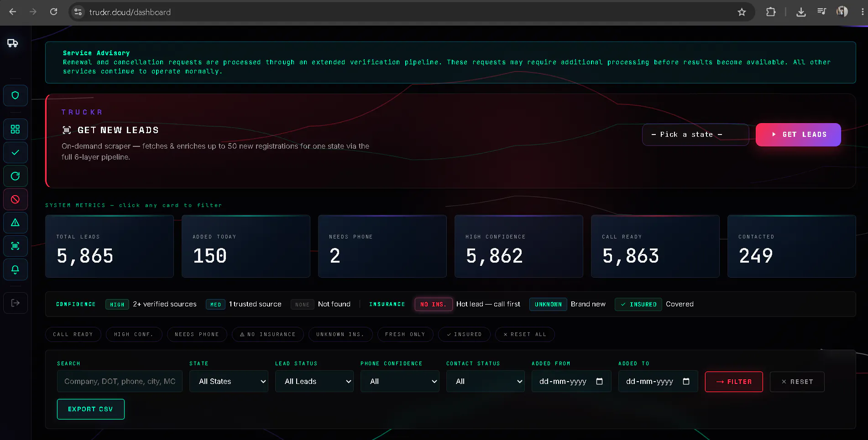Toggle the UNKNOWN INS. filter chip

point(340,335)
